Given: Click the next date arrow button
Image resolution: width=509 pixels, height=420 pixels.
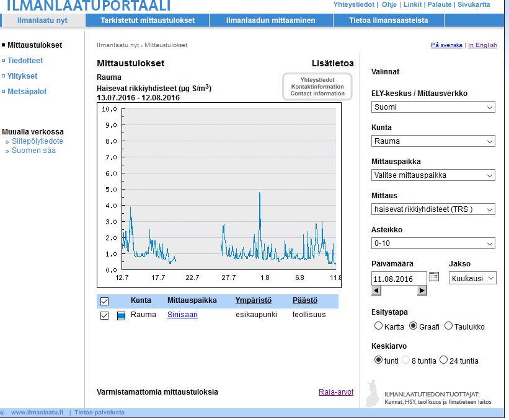Looking at the screenshot, I should coord(422,291).
